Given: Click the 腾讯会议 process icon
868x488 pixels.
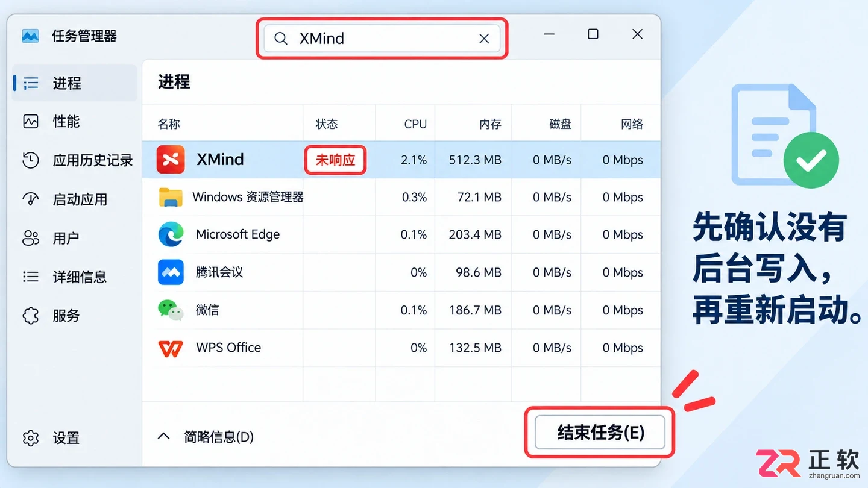Looking at the screenshot, I should (x=171, y=272).
